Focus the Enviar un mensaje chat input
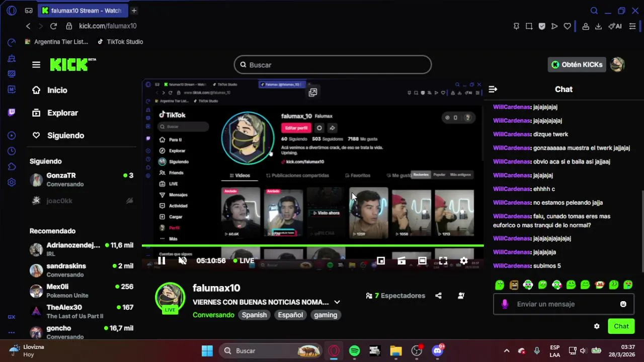Viewport: 644px width, 362px height. [x=562, y=304]
